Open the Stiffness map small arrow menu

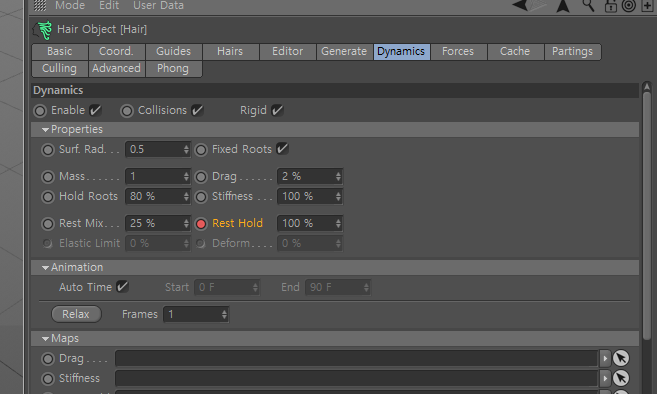point(605,378)
